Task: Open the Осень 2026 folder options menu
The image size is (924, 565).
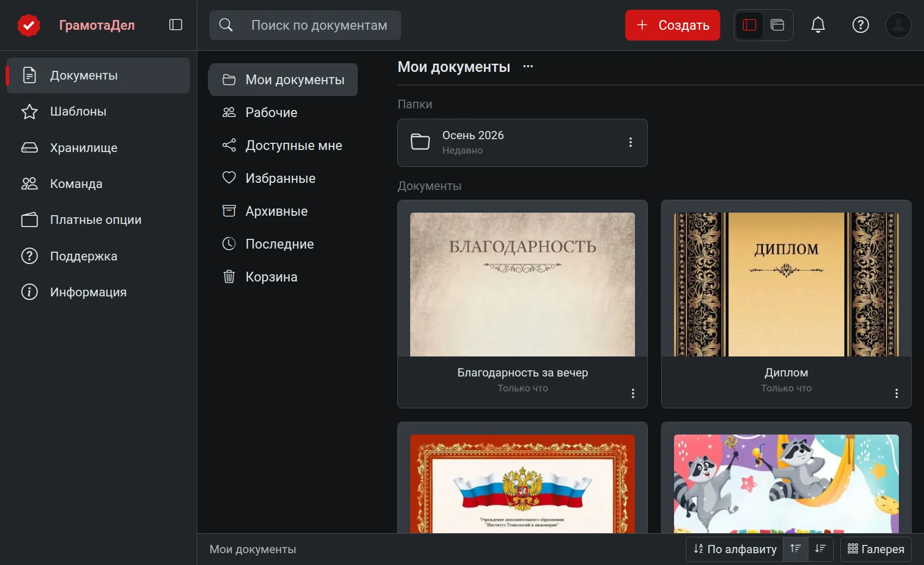Action: click(x=630, y=142)
